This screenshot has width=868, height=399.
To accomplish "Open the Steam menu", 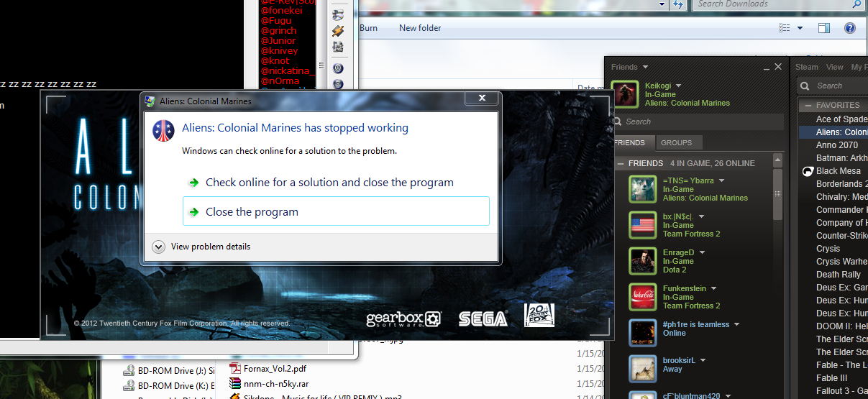I will (x=806, y=67).
